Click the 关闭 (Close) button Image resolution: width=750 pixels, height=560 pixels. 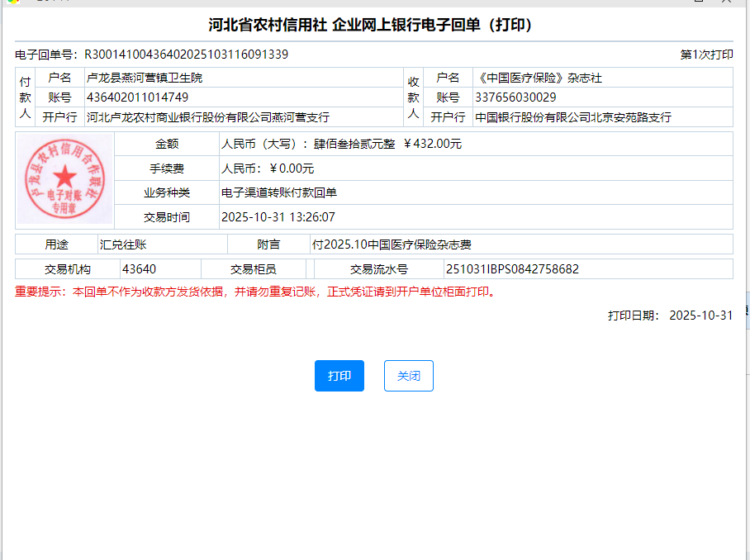coord(408,376)
